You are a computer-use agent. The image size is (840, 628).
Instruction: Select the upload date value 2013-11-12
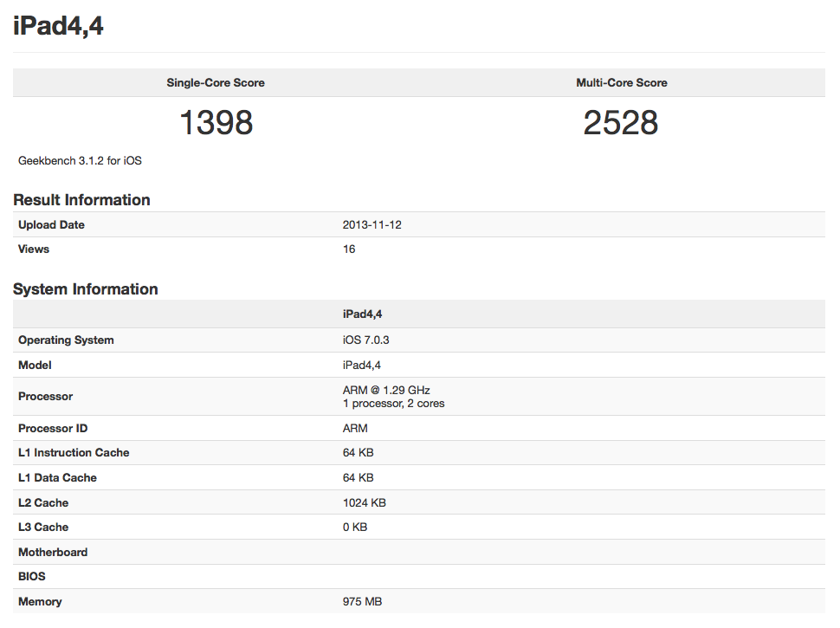click(x=372, y=225)
